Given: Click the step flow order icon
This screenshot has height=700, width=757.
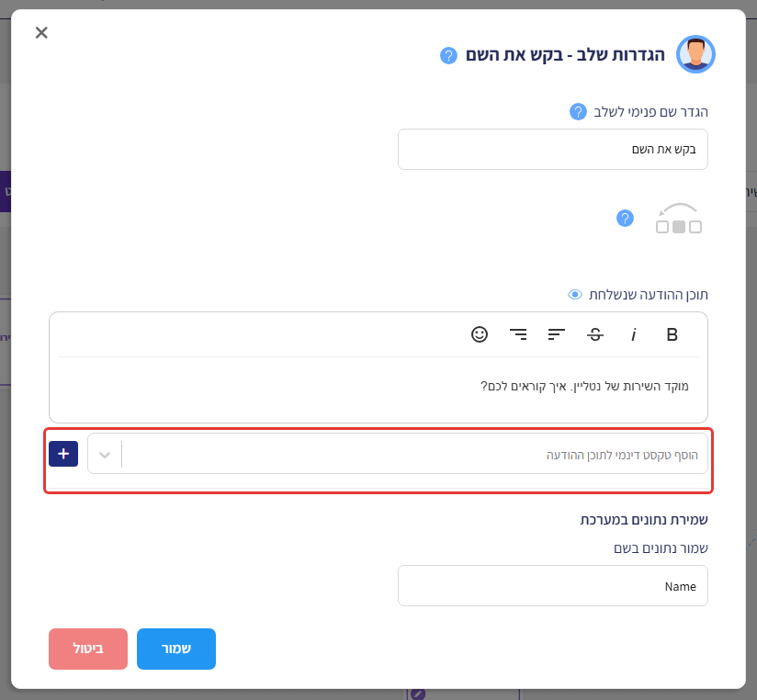Looking at the screenshot, I should point(678,219).
